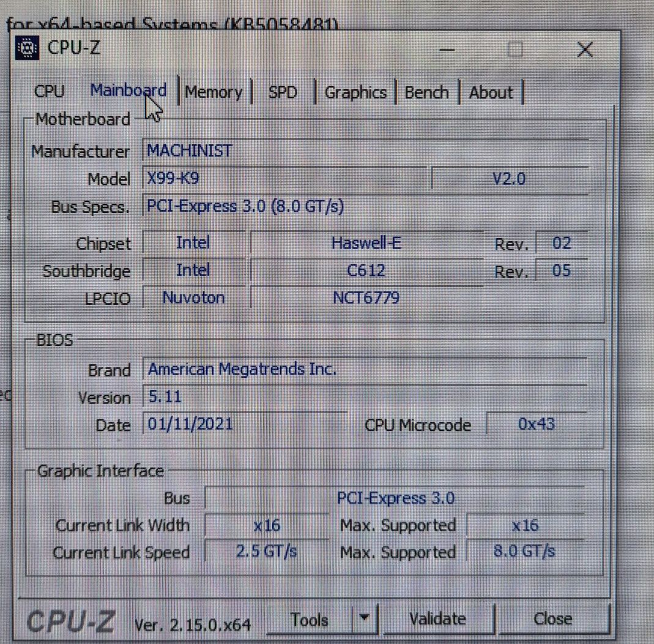654x644 pixels.
Task: Click the Tools button
Action: pos(309,620)
